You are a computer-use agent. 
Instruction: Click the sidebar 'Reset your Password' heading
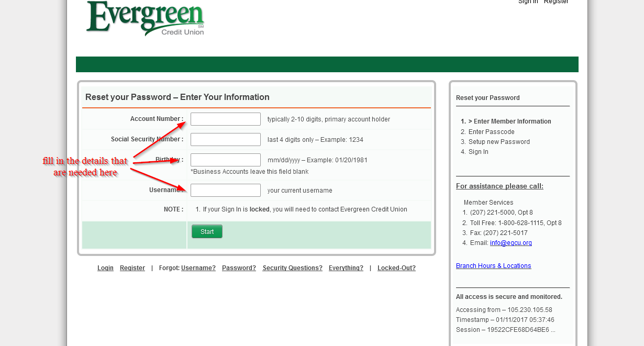488,98
